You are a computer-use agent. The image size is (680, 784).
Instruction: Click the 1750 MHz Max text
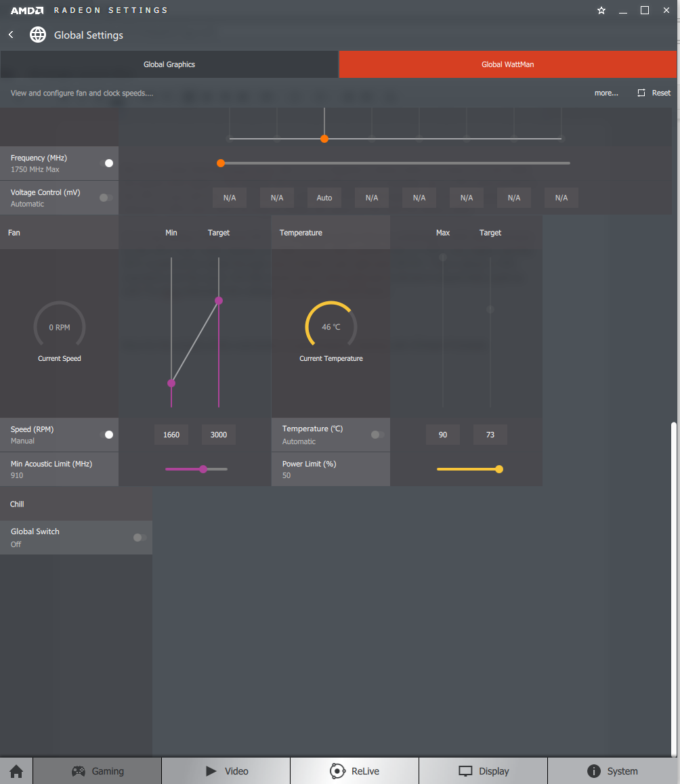pyautogui.click(x=35, y=169)
